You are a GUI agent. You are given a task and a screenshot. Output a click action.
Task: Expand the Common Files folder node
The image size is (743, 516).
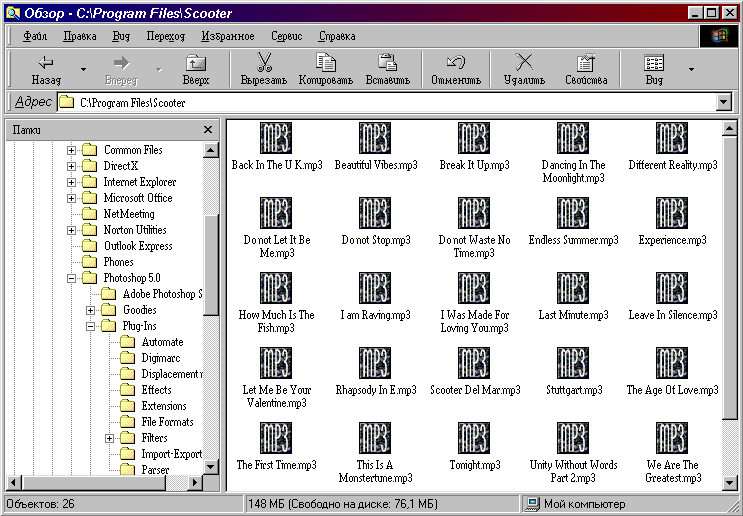click(x=72, y=150)
